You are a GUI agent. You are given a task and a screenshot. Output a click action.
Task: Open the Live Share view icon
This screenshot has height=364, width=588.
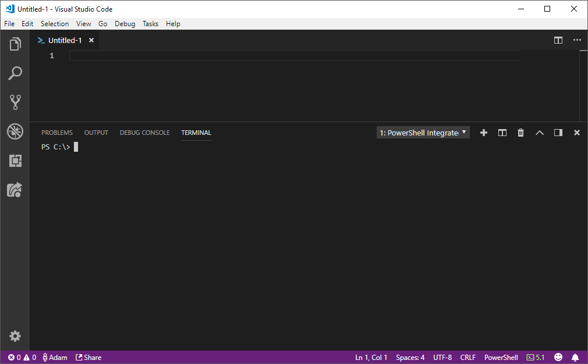tap(15, 190)
